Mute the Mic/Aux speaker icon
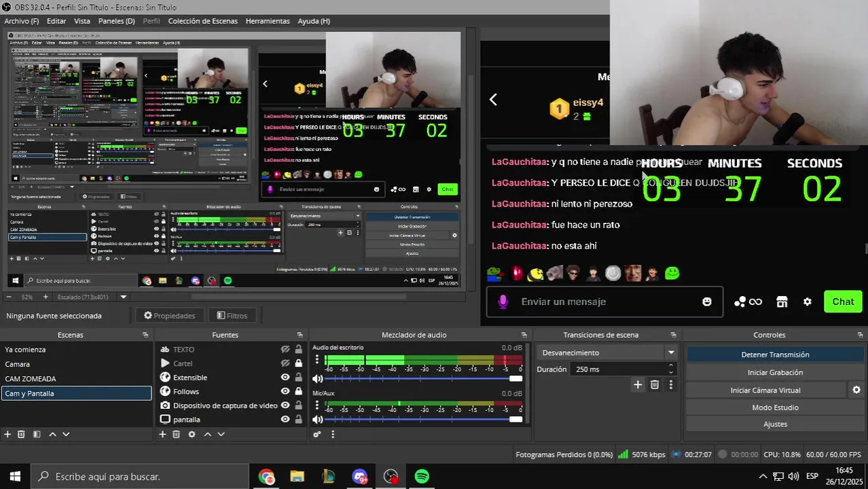868x489 pixels. tap(317, 419)
